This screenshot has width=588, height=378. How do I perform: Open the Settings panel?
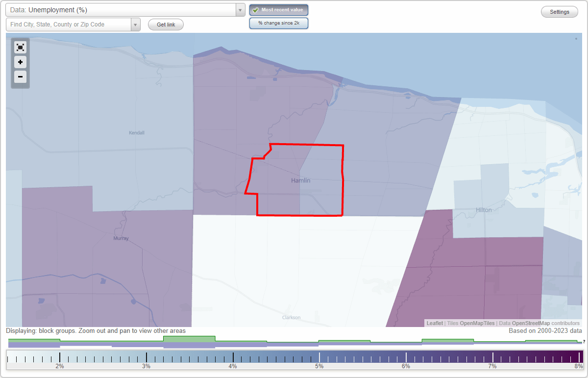[x=559, y=11]
